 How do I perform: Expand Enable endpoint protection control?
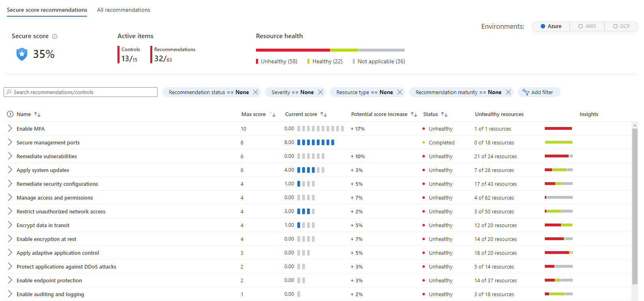pyautogui.click(x=10, y=280)
